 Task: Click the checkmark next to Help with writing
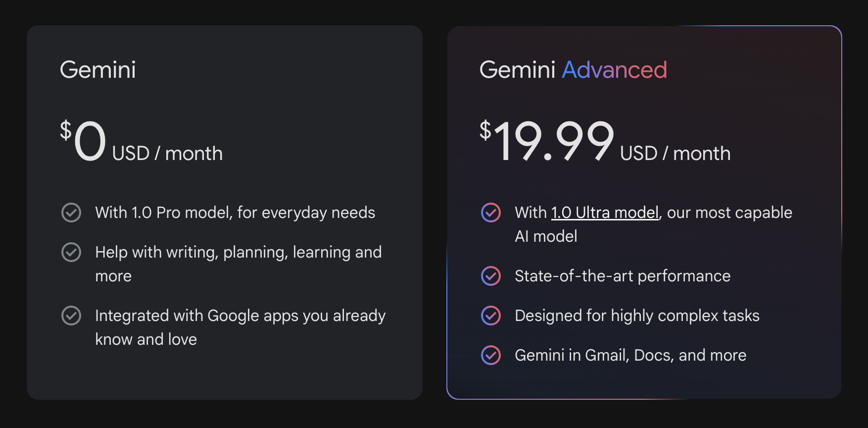click(x=71, y=252)
